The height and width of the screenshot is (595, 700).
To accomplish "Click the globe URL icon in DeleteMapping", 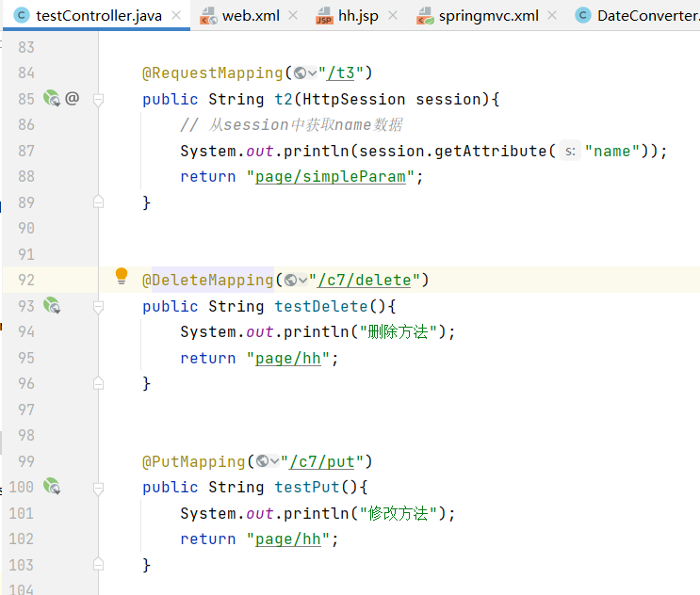I will click(x=290, y=281).
